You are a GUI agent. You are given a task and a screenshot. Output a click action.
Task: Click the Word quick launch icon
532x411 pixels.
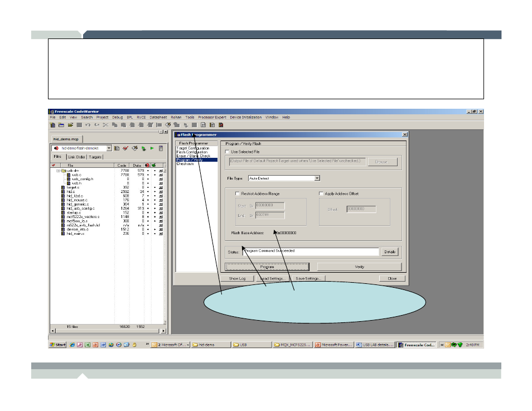(x=103, y=345)
